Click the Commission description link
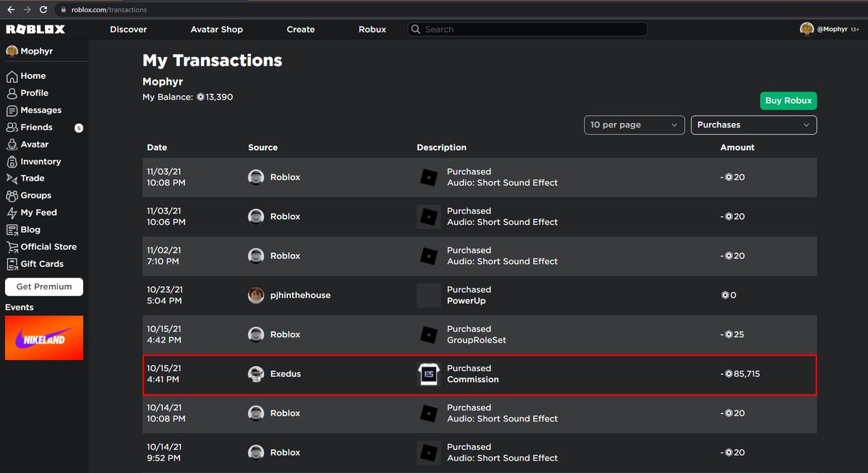868x473 pixels. pos(473,380)
